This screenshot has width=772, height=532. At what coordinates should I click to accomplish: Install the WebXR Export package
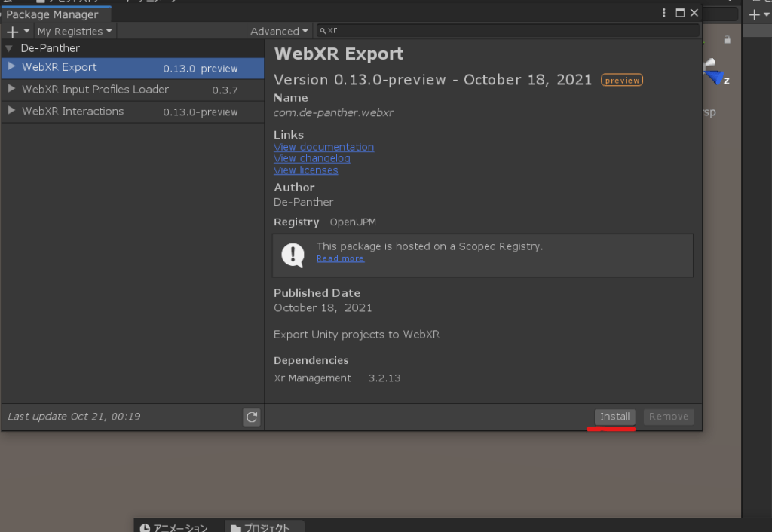[614, 416]
